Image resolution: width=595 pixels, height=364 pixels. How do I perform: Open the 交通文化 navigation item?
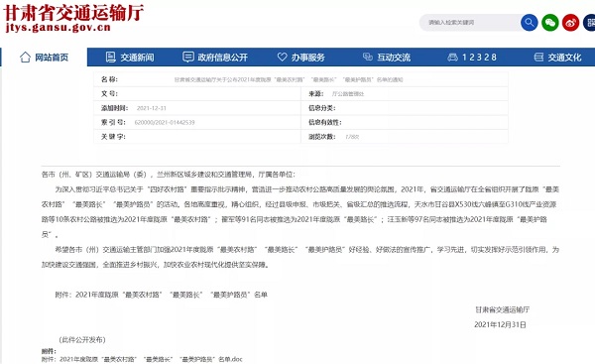coord(557,58)
